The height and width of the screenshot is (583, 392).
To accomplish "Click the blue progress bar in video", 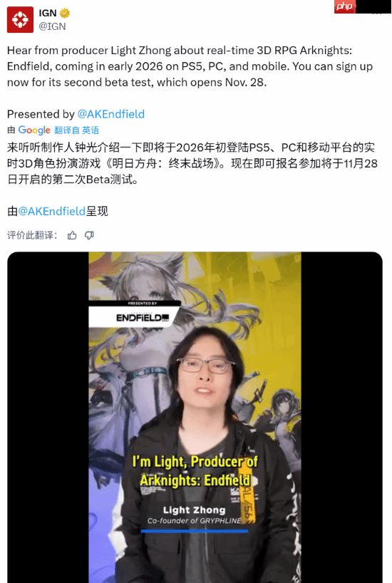I will (x=195, y=531).
